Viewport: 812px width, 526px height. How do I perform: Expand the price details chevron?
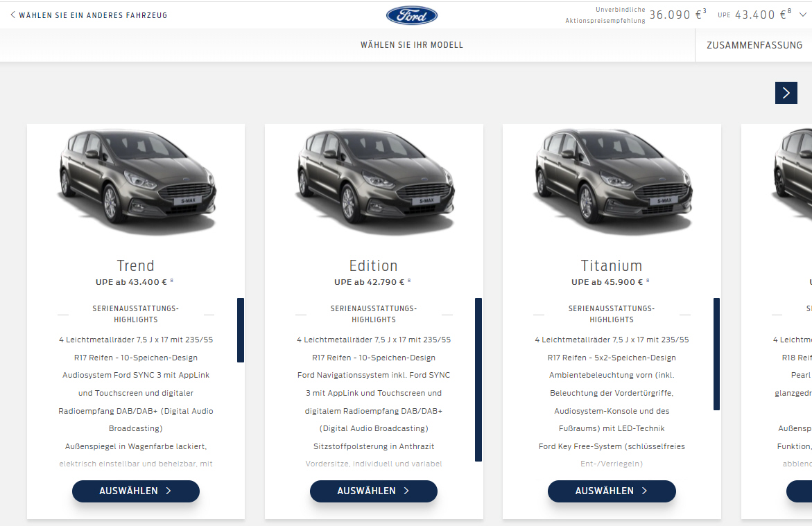[803, 15]
